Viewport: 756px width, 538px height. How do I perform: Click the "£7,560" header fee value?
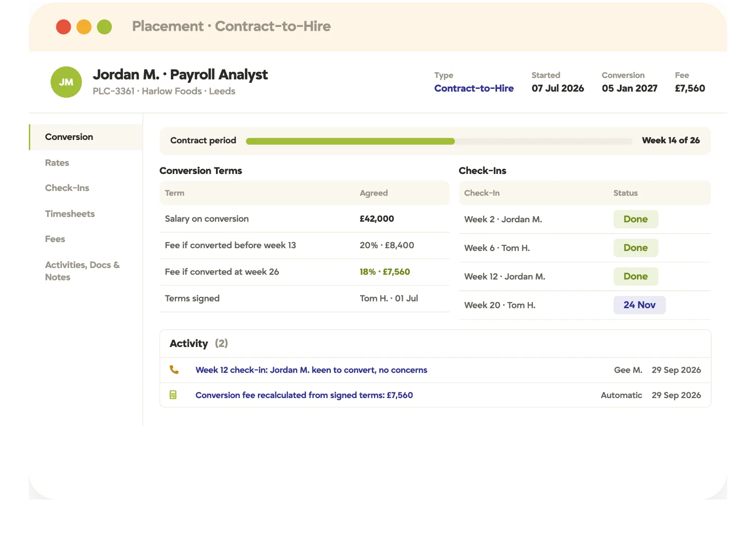(x=690, y=88)
